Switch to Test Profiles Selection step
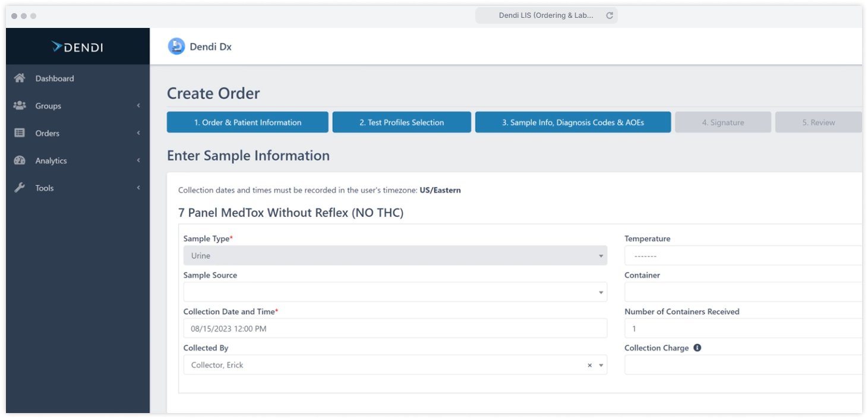868x419 pixels. (402, 122)
